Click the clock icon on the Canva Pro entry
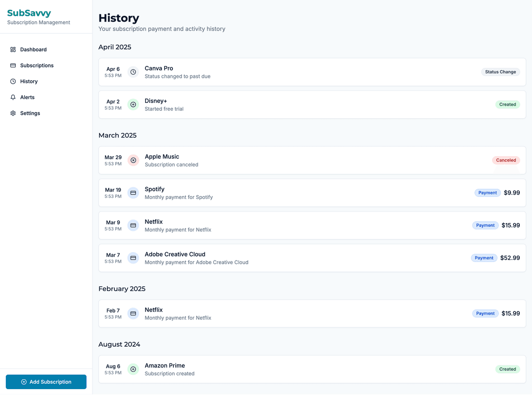Screen dimensions: 532x395 tap(133, 71)
